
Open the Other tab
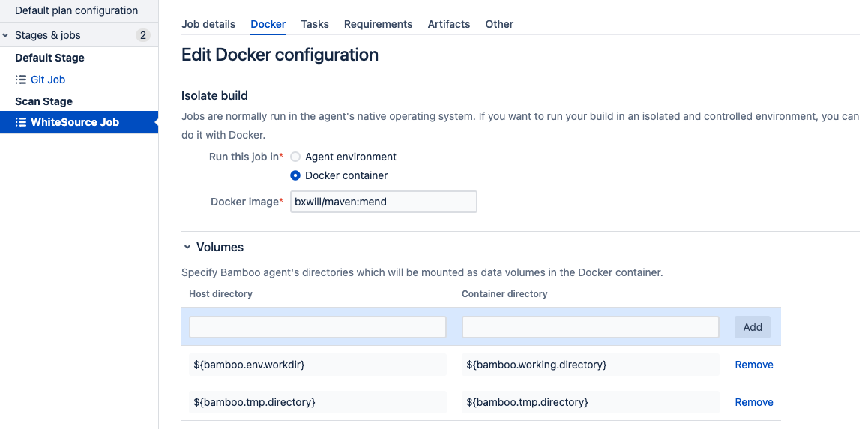pyautogui.click(x=499, y=24)
